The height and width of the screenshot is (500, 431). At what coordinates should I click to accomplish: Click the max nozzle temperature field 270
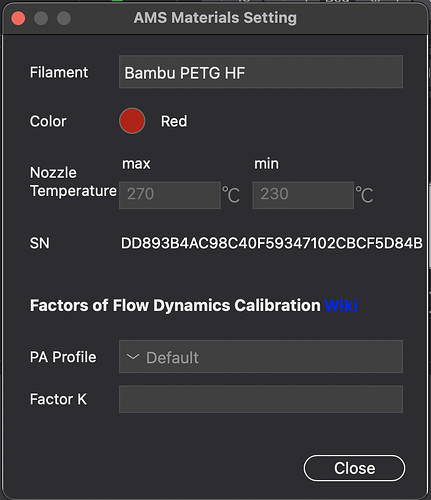(x=170, y=195)
